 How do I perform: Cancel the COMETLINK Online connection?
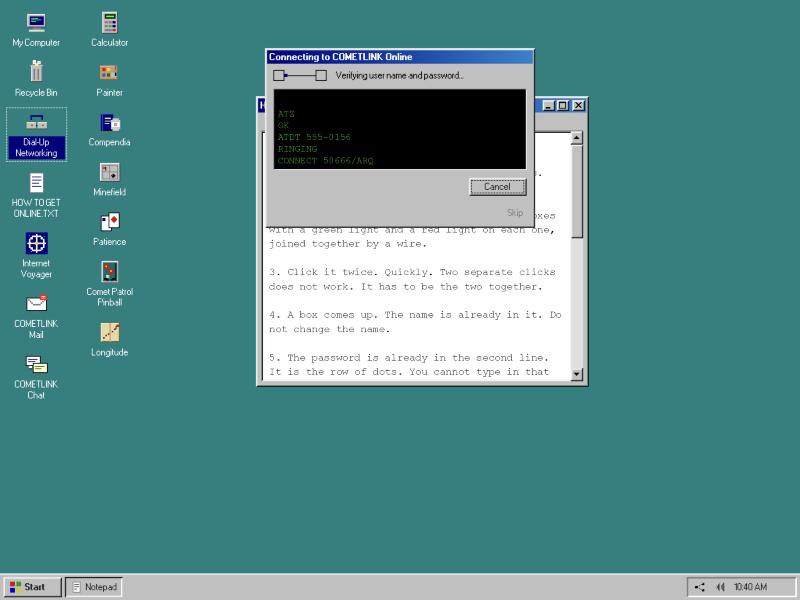tap(497, 187)
